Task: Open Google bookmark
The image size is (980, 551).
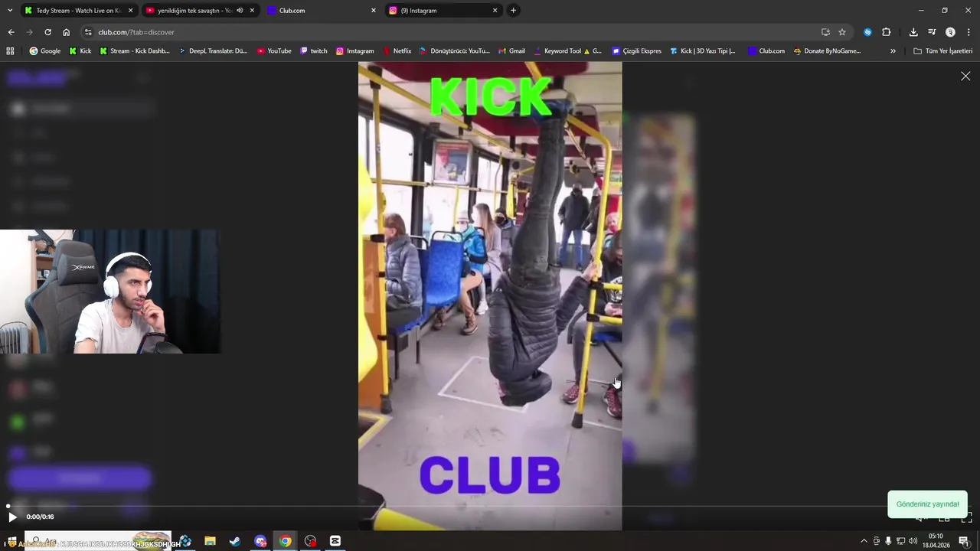Action: point(45,51)
